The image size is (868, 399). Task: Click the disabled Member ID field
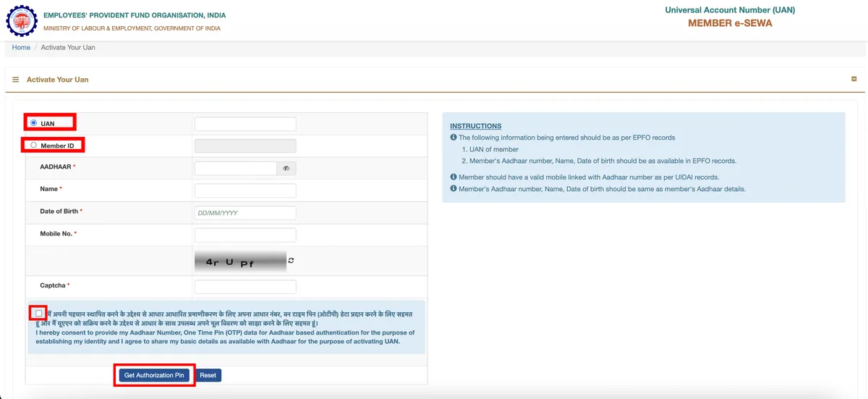pyautogui.click(x=245, y=146)
